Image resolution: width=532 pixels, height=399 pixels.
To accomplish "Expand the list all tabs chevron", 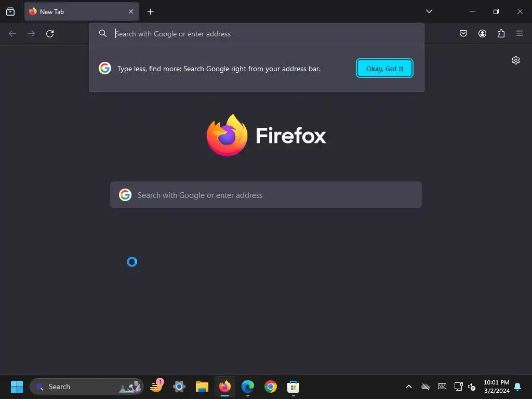I will tap(429, 11).
